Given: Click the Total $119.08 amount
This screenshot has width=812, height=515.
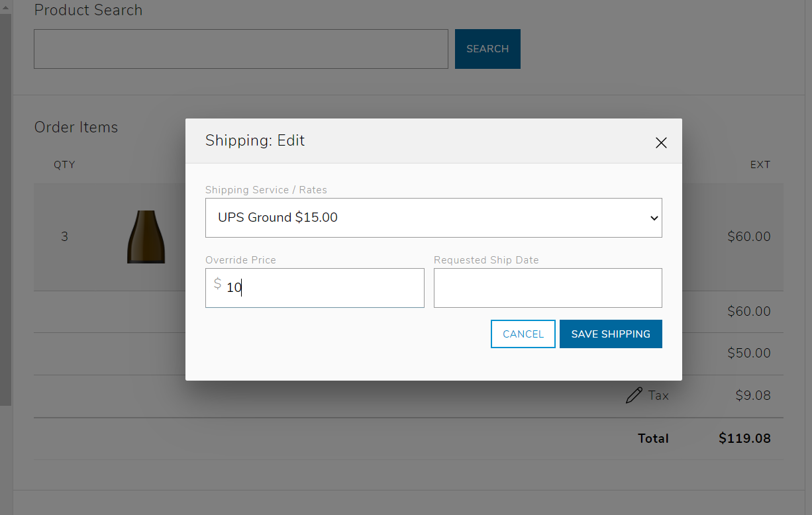Looking at the screenshot, I should (x=744, y=438).
